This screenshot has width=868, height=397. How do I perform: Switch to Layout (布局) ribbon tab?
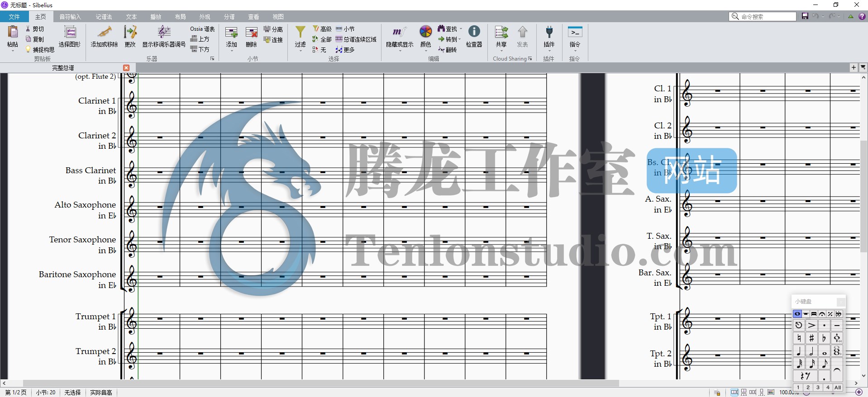point(180,17)
